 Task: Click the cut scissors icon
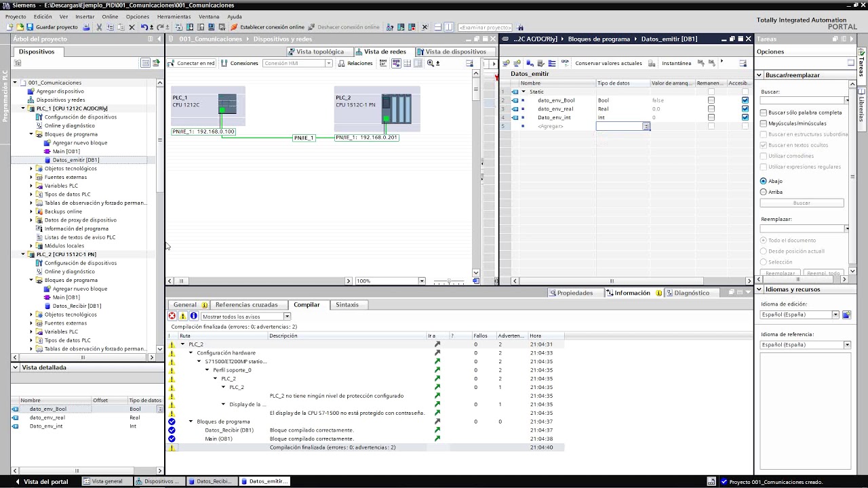tap(99, 27)
